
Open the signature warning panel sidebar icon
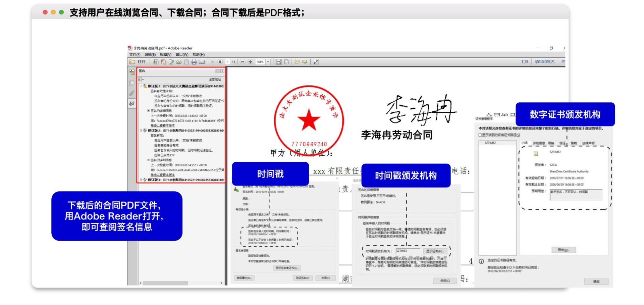[132, 72]
